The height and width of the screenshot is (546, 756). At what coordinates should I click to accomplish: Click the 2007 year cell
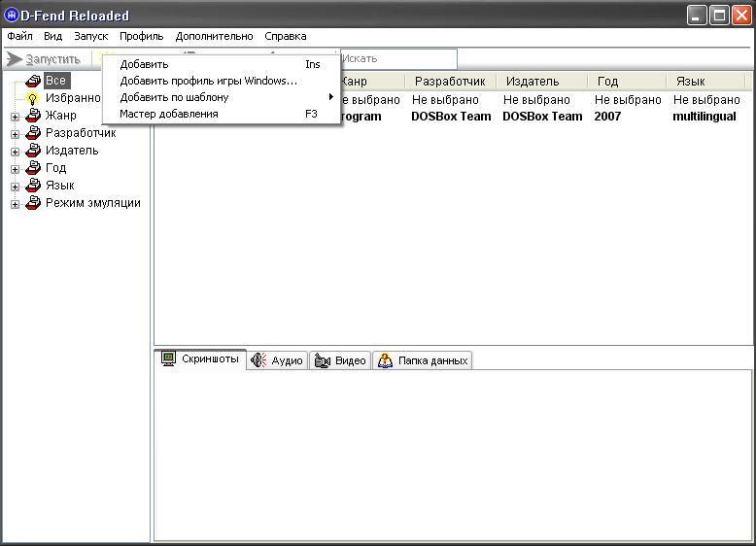click(x=607, y=117)
